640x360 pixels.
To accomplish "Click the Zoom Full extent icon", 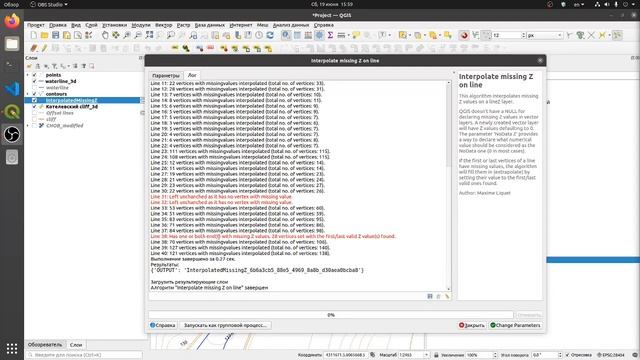I will pos(149,36).
